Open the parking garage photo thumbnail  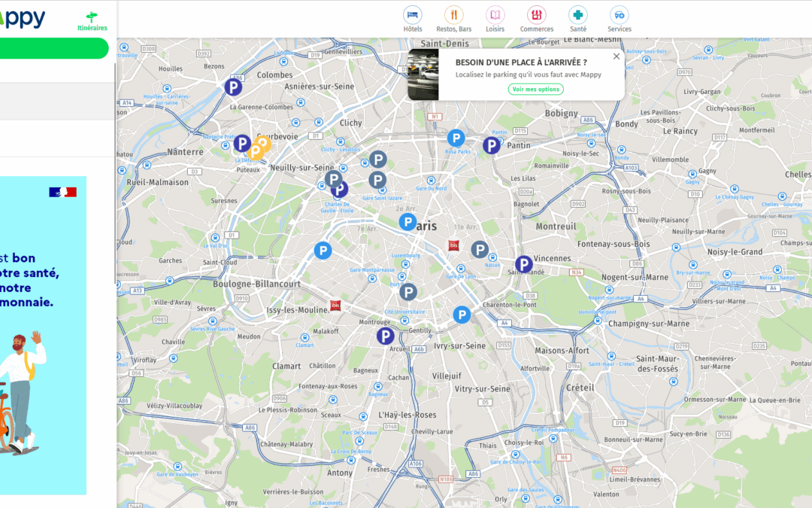pyautogui.click(x=423, y=75)
